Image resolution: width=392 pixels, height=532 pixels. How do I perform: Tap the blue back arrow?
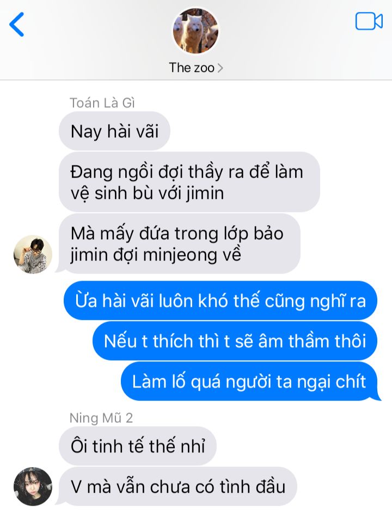16,24
